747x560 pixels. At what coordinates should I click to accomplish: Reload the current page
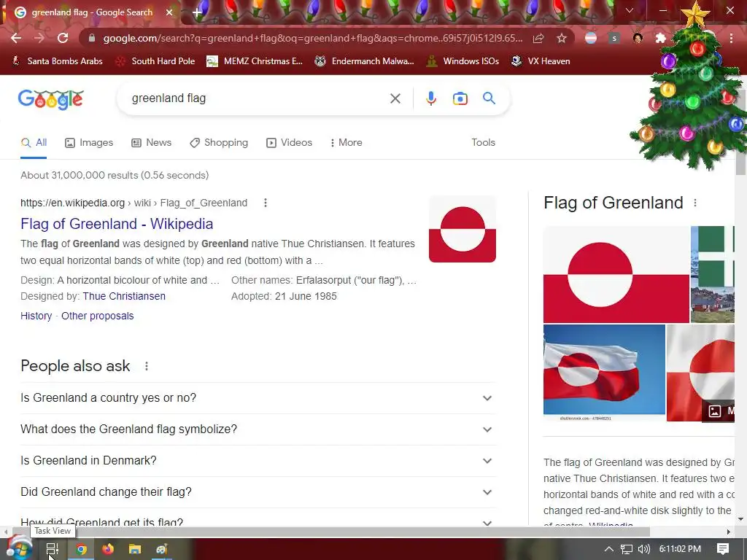[63, 38]
